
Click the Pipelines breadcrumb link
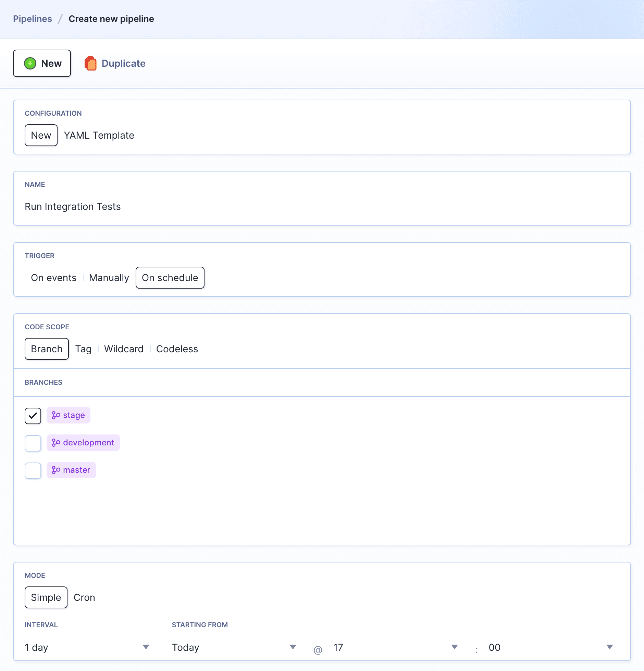pos(33,18)
